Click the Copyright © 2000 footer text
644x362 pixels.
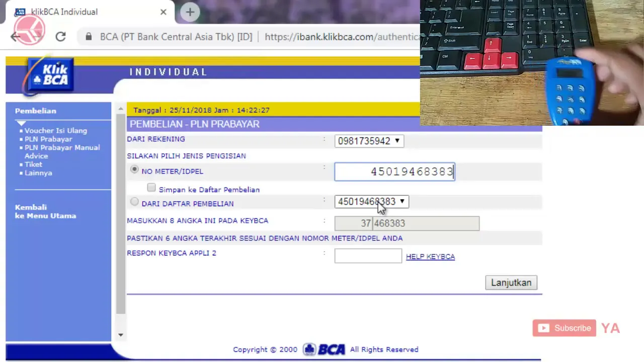click(x=265, y=349)
